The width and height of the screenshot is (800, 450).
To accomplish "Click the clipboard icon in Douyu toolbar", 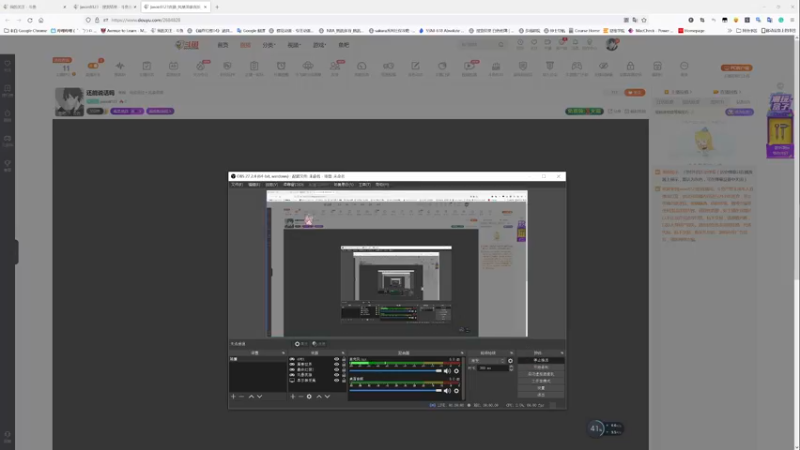I will coord(254,66).
